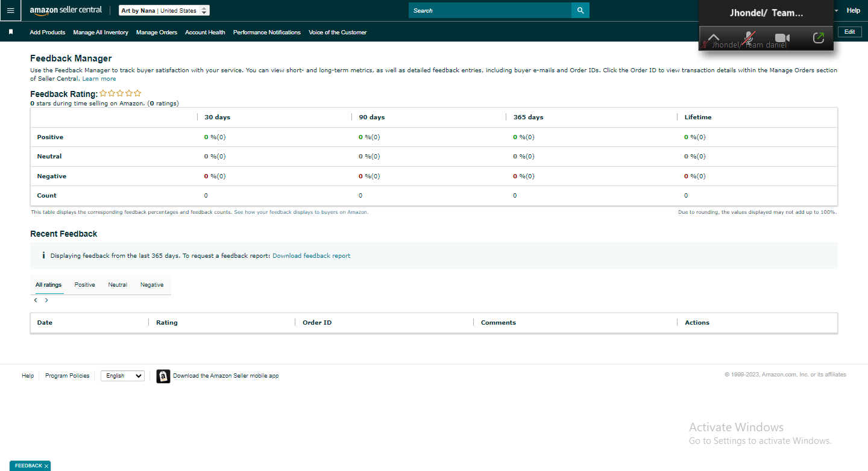Click the Actions column header
This screenshot has height=471, width=868.
click(x=697, y=323)
